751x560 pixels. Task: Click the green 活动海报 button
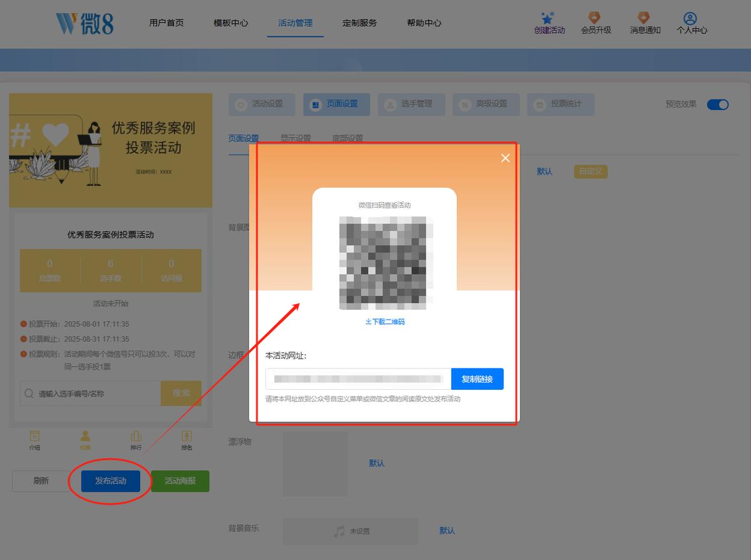pos(180,481)
